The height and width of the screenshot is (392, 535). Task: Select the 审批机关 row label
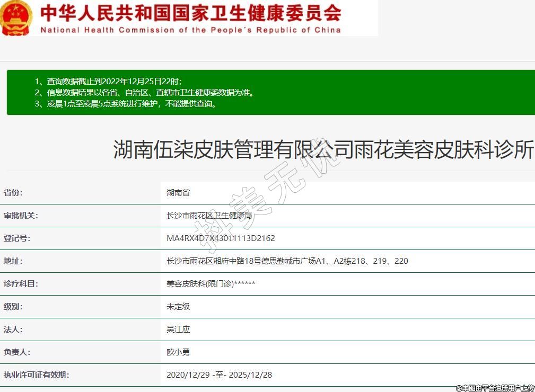(21, 216)
